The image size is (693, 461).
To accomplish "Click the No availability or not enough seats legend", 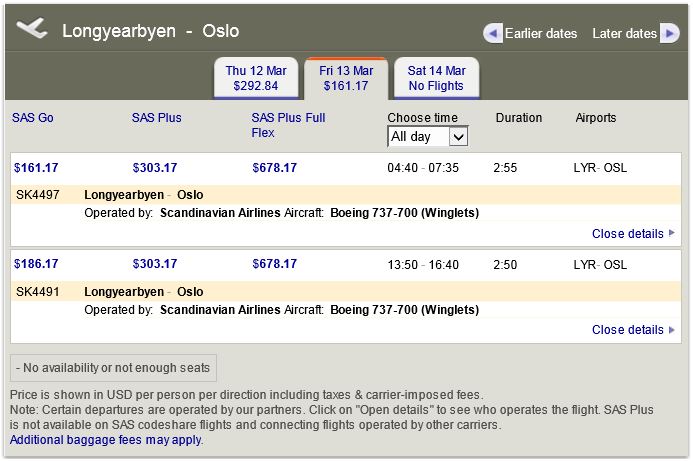I will (x=113, y=368).
